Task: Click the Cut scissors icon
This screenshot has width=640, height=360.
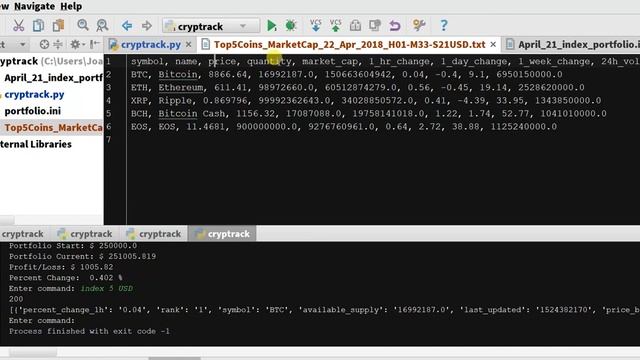Action: [18, 26]
